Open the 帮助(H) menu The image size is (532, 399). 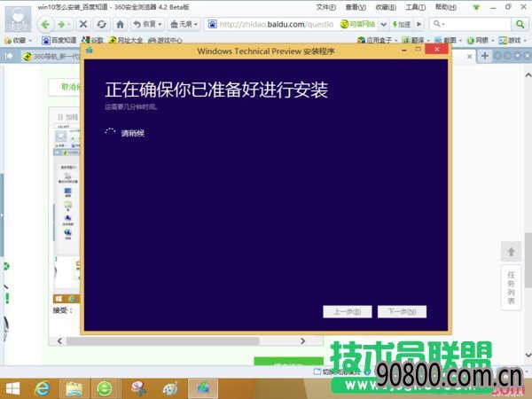pos(446,7)
